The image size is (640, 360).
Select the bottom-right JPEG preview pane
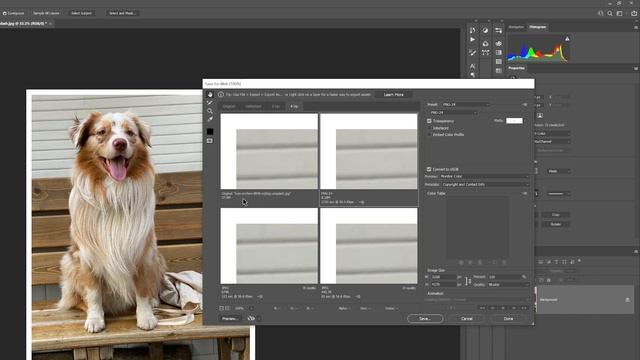coord(369,246)
